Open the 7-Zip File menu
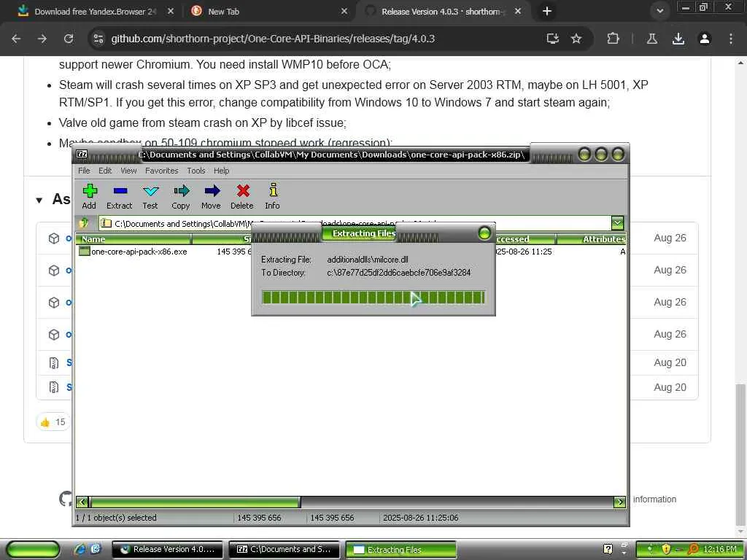This screenshot has height=560, width=747. coord(84,171)
